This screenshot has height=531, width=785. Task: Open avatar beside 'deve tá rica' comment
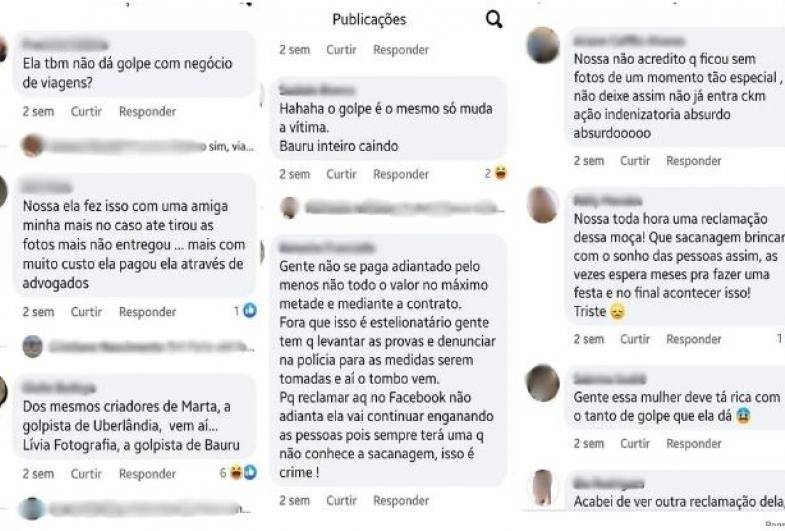543,383
